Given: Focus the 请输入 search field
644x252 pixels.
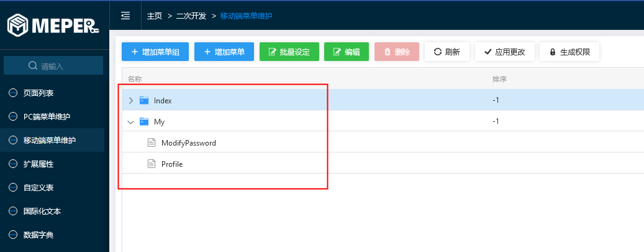Looking at the screenshot, I should pos(53,65).
